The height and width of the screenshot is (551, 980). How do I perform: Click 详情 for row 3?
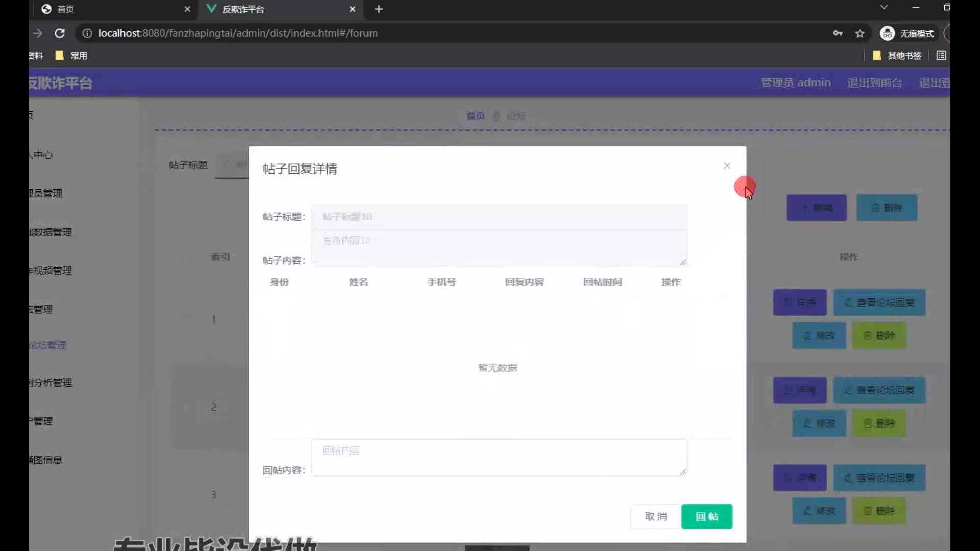pyautogui.click(x=799, y=478)
